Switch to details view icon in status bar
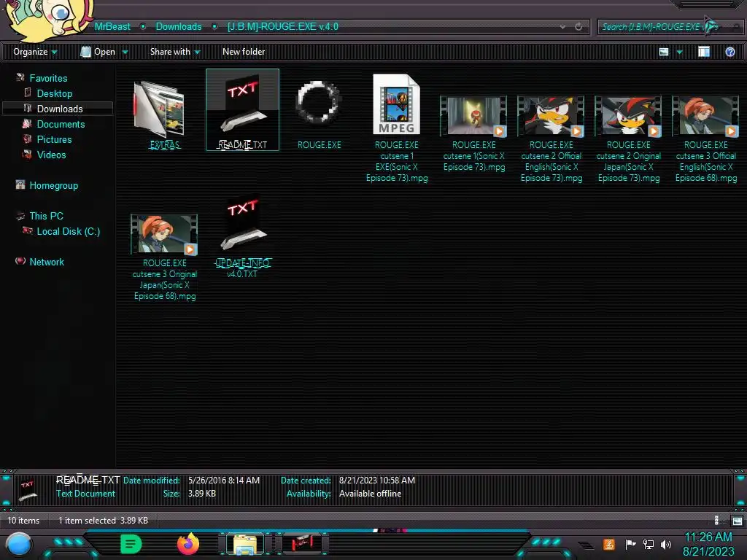Viewport: 747px width, 560px height. pos(717,521)
